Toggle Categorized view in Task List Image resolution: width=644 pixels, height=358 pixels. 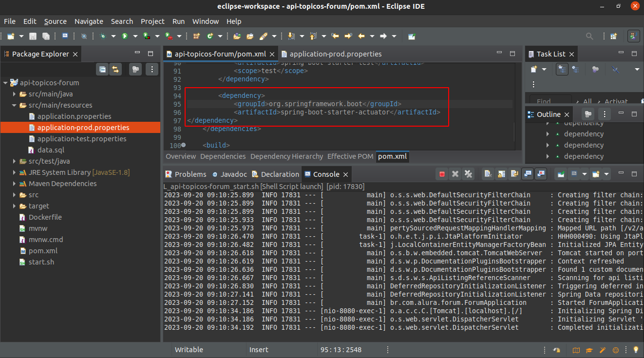pos(562,70)
